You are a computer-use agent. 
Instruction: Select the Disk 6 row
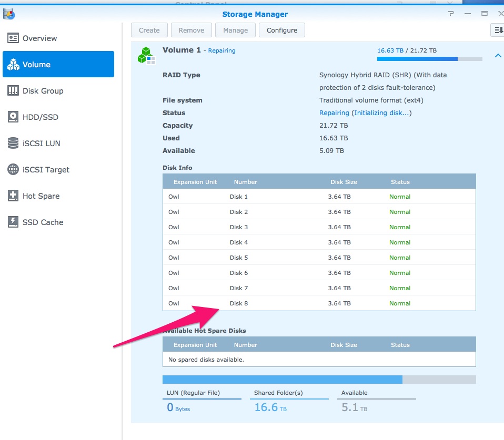319,273
